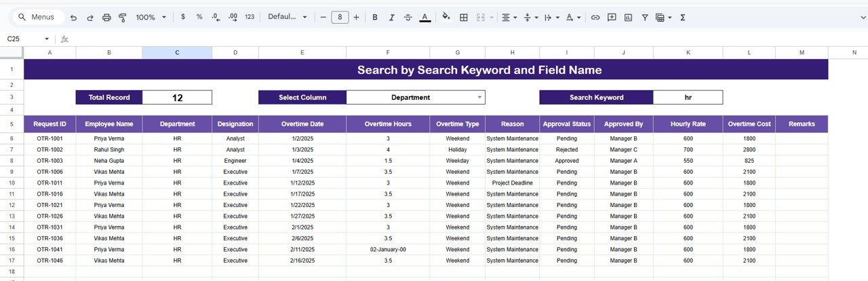The image size is (868, 281).
Task: Open the horizontal align menu
Action: pyautogui.click(x=508, y=17)
